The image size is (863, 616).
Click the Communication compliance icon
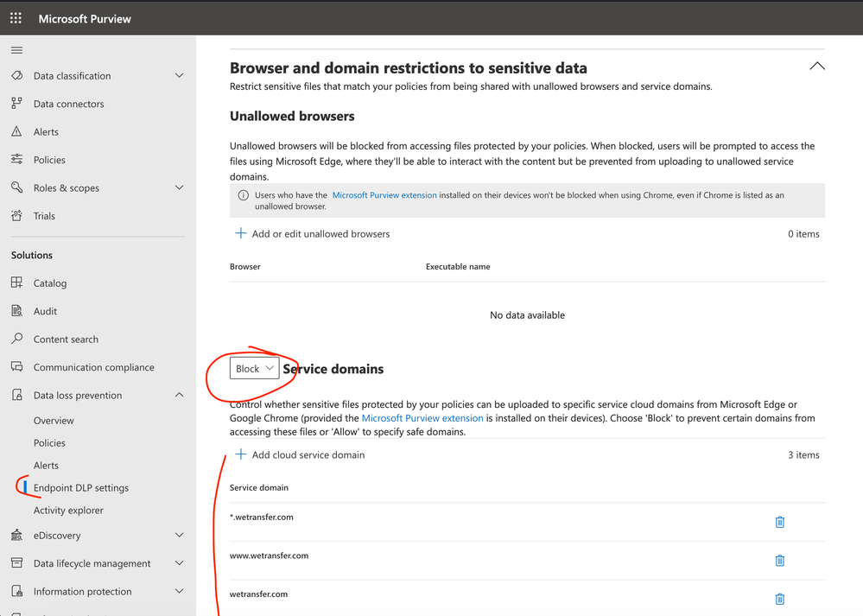click(x=17, y=366)
